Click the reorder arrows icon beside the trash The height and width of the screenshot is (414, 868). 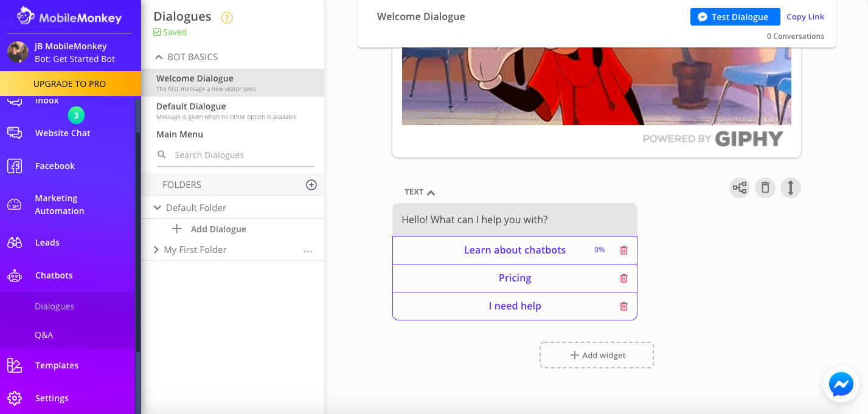(x=790, y=188)
